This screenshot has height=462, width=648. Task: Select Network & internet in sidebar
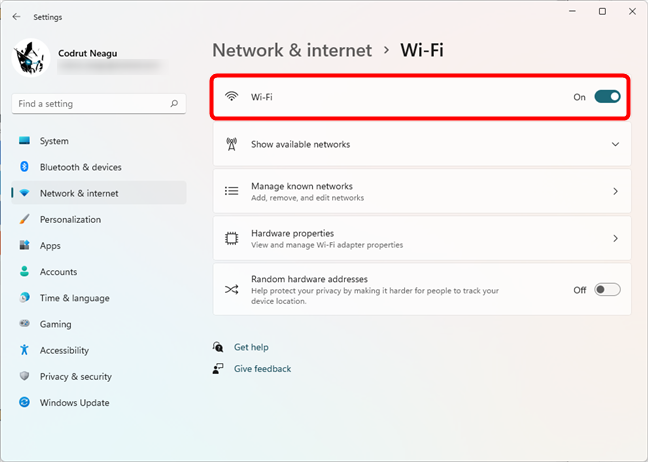coord(99,193)
